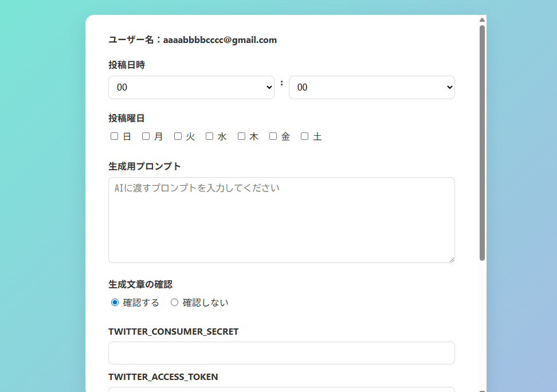Screen dimensions: 557x392
Task: Open the hour dropdown under 投稿日時
Action: tap(191, 88)
